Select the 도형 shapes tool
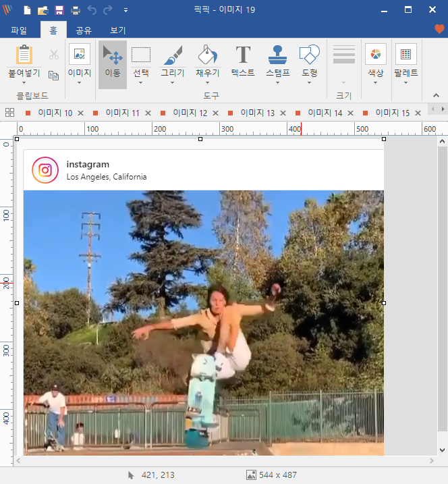The width and height of the screenshot is (448, 484). click(309, 55)
